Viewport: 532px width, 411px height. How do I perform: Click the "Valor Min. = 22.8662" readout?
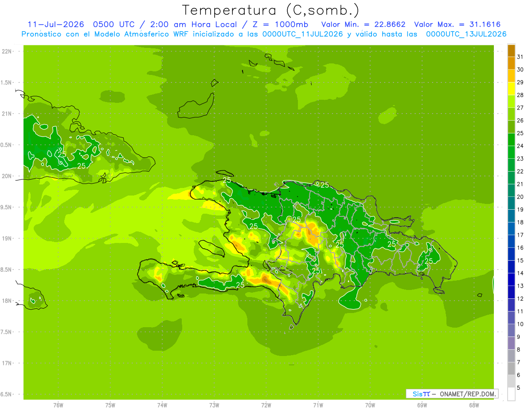(363, 24)
